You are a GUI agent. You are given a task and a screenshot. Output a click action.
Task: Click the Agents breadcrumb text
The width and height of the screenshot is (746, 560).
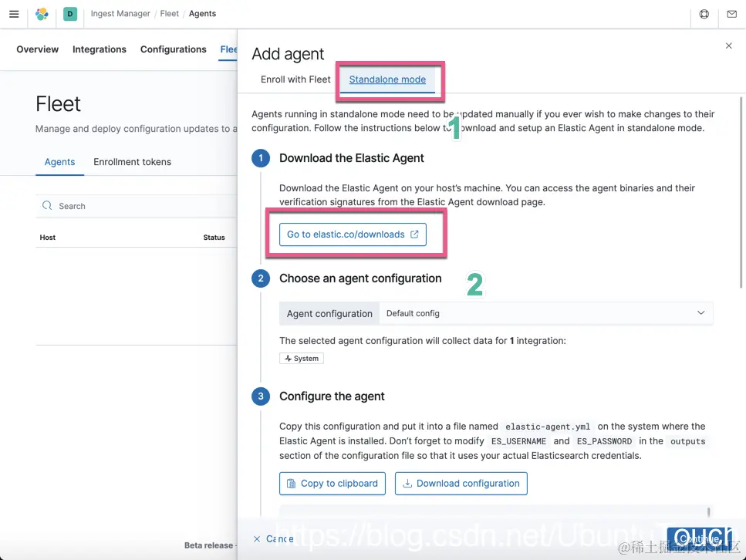(x=202, y=14)
